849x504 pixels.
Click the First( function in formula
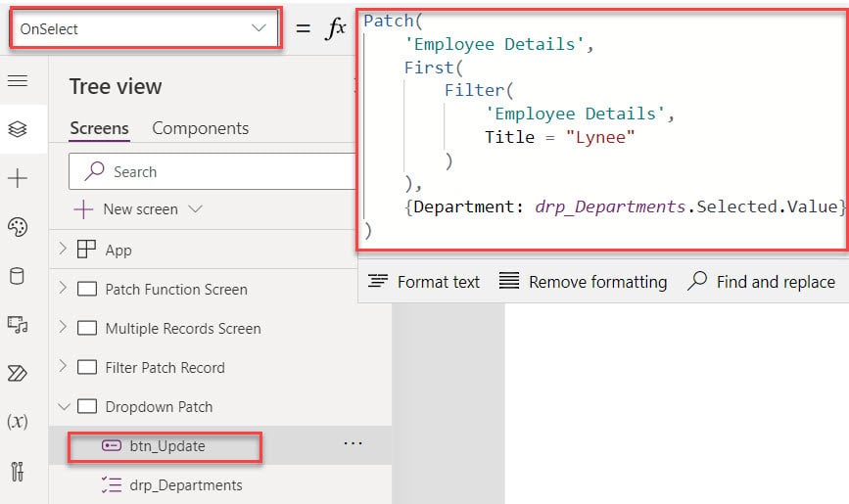(x=433, y=68)
